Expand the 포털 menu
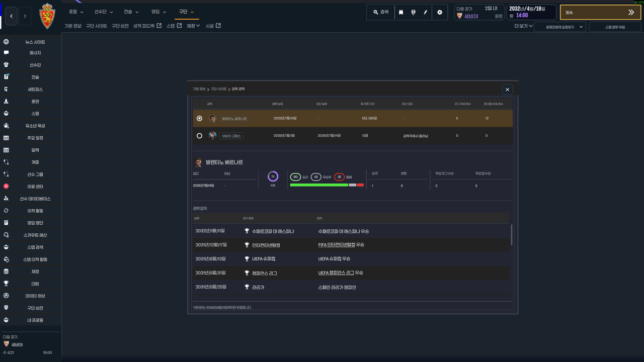This screenshot has width=644, height=362. 76,12
